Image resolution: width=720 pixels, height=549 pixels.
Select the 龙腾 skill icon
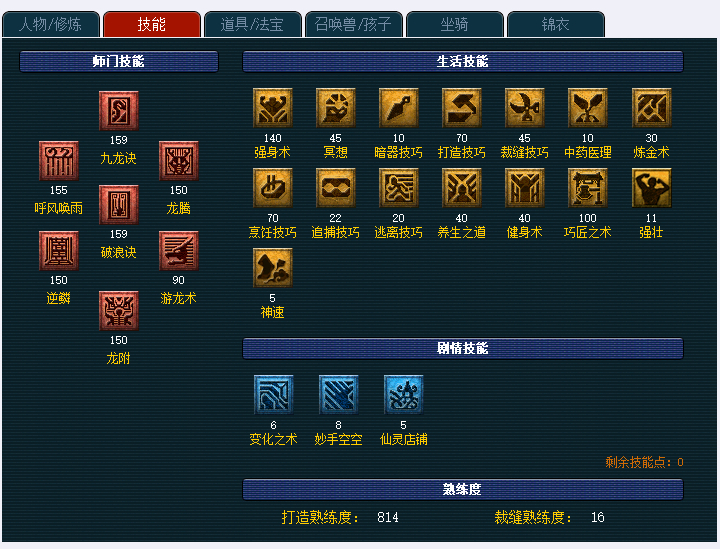pos(179,161)
